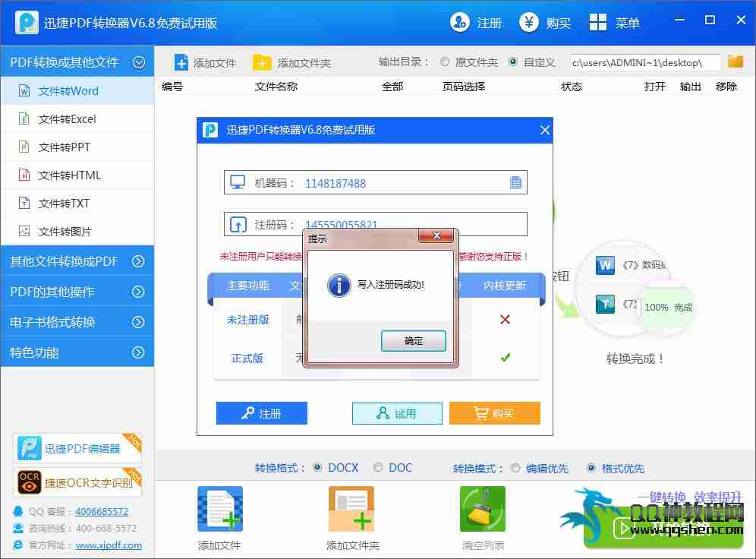Image resolution: width=756 pixels, height=559 pixels.
Task: Click the yellow 添加文件夹 toolbar icon
Action: pos(262,63)
